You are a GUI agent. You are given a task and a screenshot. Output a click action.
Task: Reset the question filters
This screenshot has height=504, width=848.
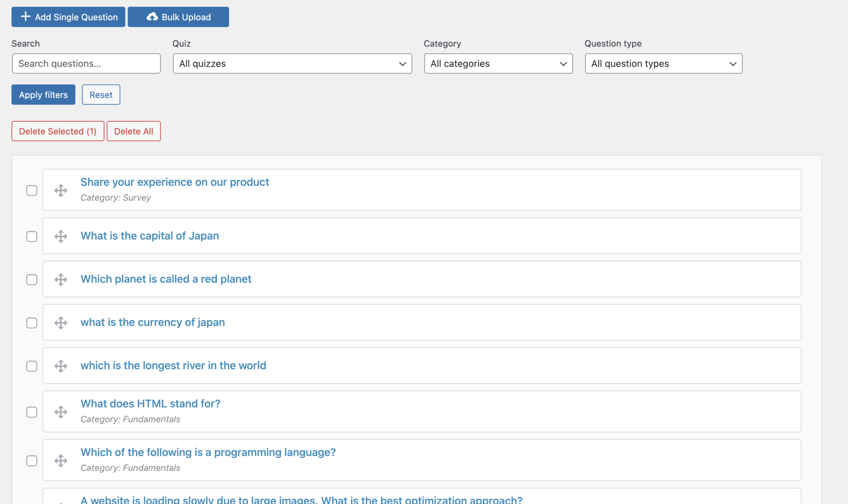click(101, 95)
